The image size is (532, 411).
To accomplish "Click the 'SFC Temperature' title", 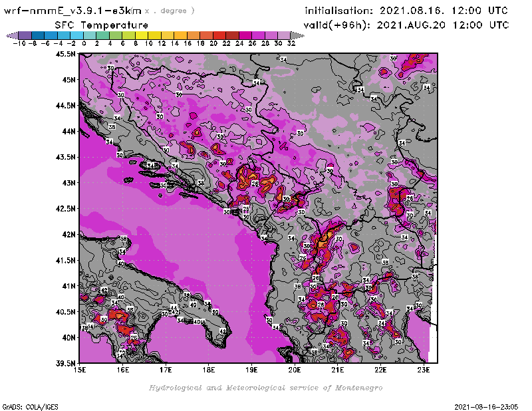I will click(102, 25).
